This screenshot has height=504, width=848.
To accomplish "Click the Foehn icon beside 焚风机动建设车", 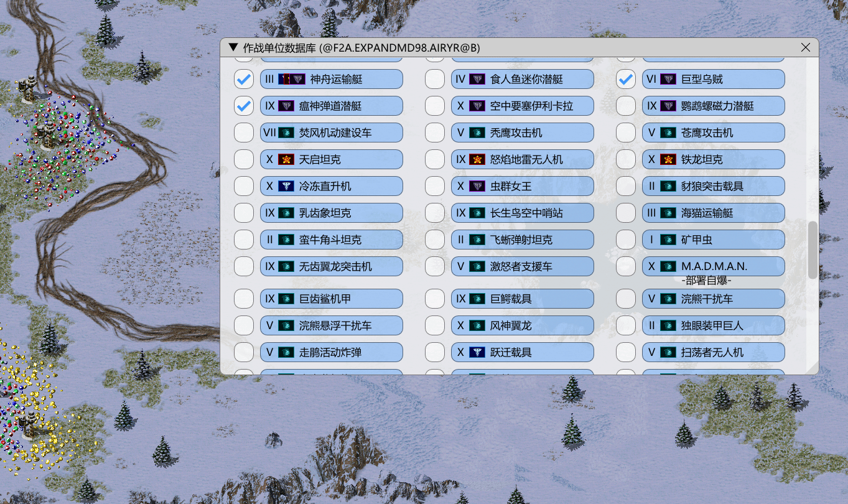I will click(x=286, y=133).
